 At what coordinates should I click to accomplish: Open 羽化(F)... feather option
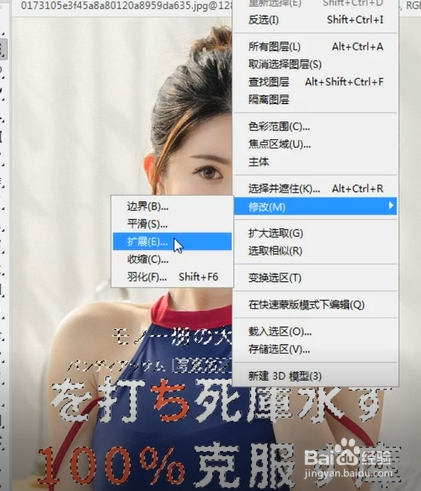coord(172,277)
